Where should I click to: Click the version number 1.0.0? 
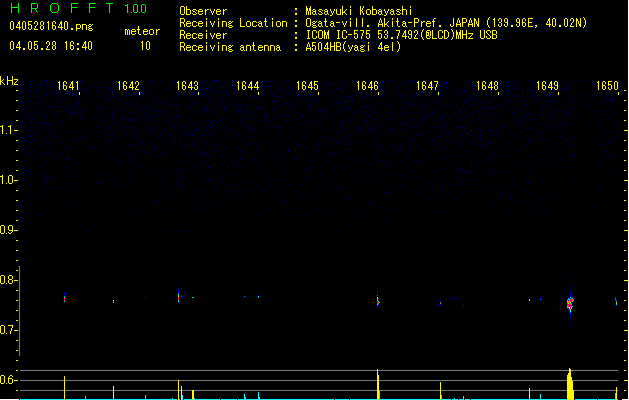click(135, 9)
